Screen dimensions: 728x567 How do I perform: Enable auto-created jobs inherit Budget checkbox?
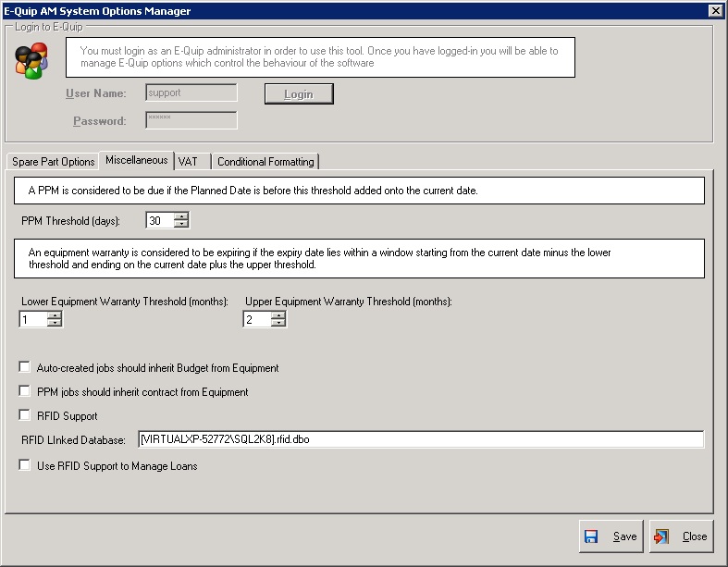click(25, 367)
